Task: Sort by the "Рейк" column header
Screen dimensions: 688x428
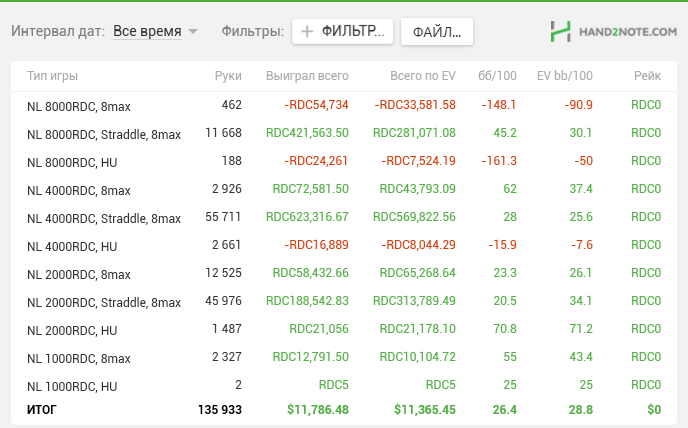Action: coord(646,76)
